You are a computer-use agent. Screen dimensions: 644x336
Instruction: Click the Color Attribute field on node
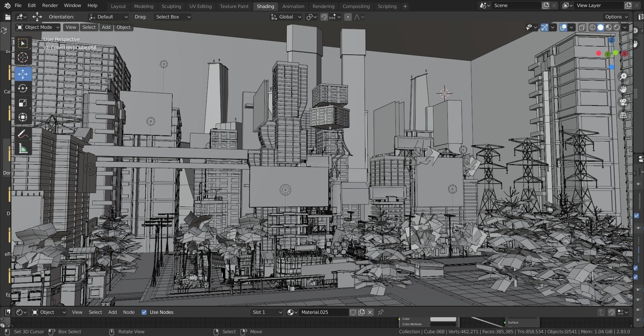443,325
